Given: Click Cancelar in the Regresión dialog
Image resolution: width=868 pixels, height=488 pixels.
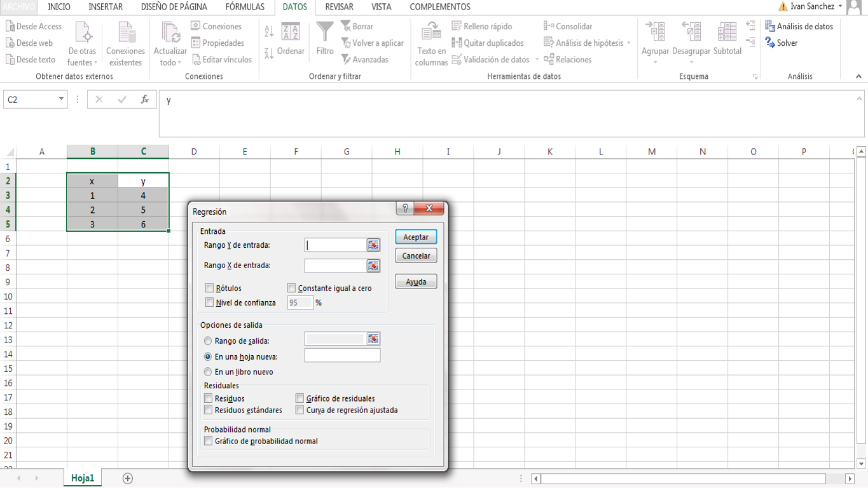Looking at the screenshot, I should (x=416, y=256).
